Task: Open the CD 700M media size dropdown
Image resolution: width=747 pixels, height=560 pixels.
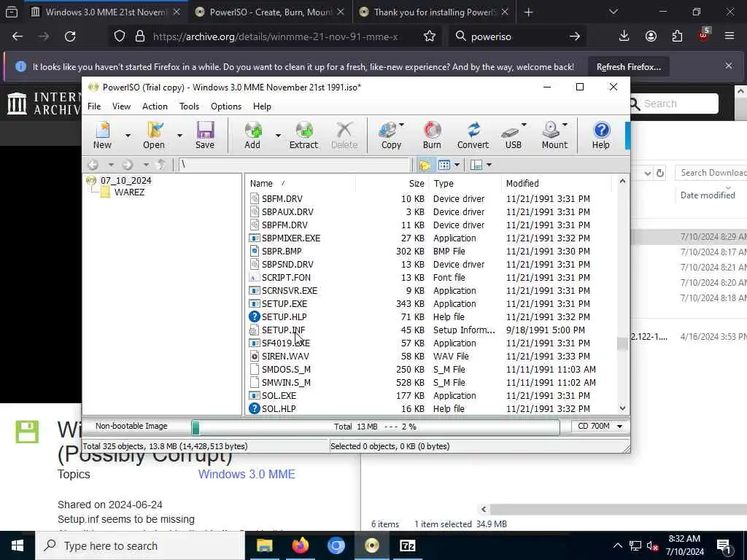Action: (x=600, y=426)
